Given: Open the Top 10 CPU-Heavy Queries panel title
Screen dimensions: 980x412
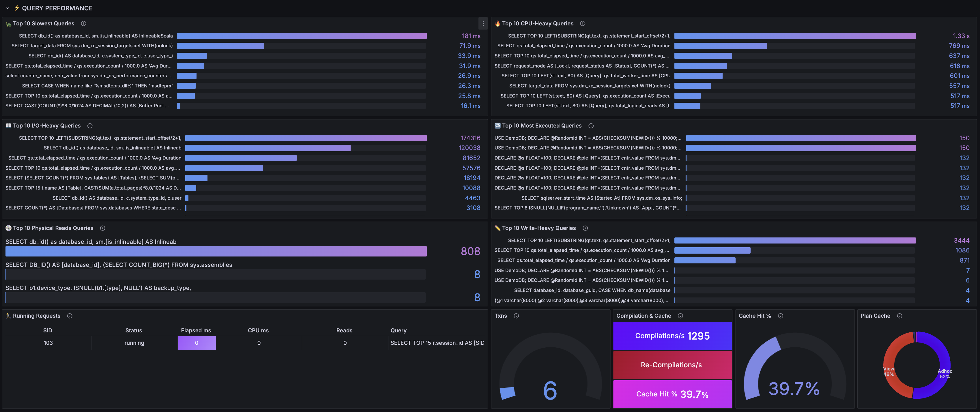Looking at the screenshot, I should coord(538,24).
